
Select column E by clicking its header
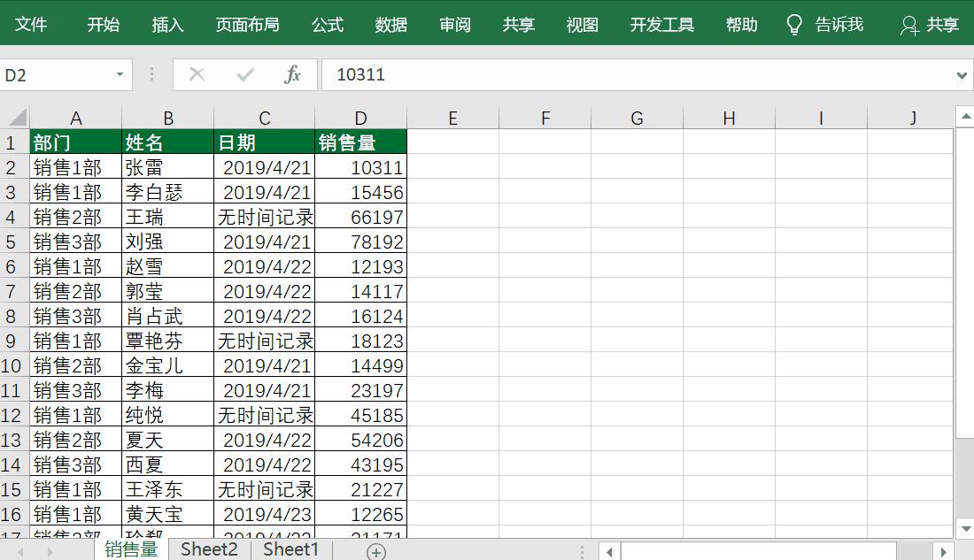point(452,118)
